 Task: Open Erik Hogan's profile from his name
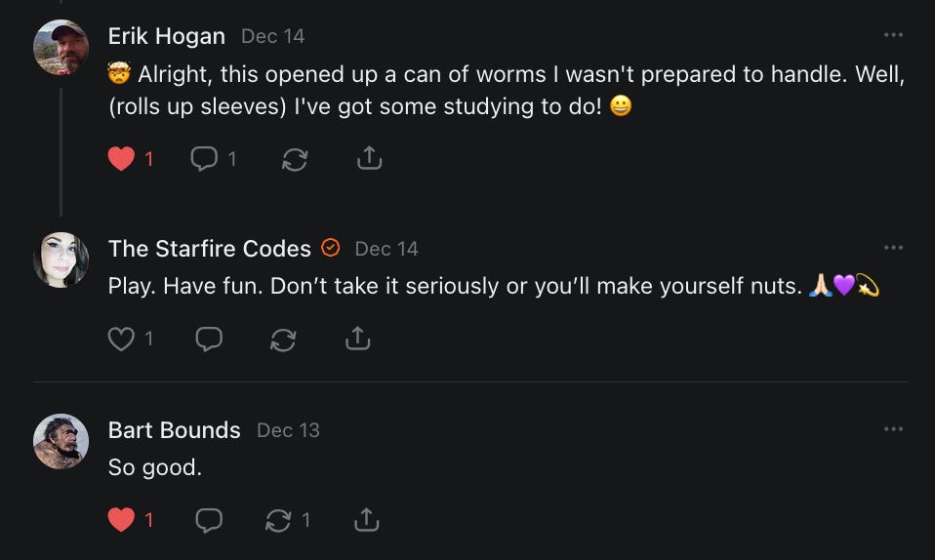pyautogui.click(x=166, y=36)
